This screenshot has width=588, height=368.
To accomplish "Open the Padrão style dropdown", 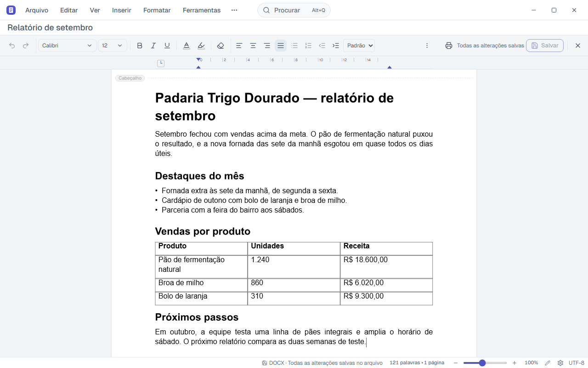I will [359, 46].
